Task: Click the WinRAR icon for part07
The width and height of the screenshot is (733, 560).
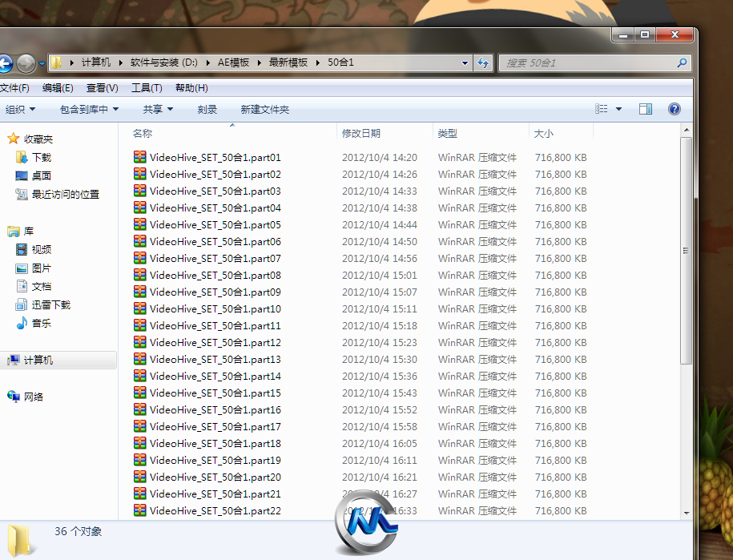Action: (x=139, y=258)
